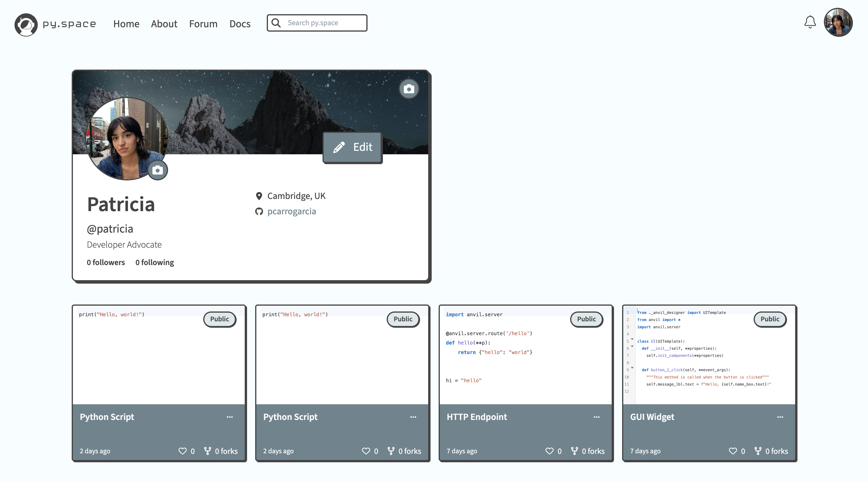Open the GUI Widget code preview
The image size is (868, 482).
pos(709,355)
